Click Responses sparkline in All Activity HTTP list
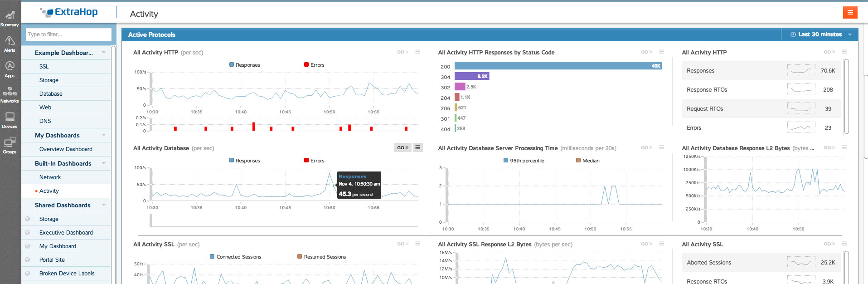This screenshot has width=868, height=284. (801, 70)
